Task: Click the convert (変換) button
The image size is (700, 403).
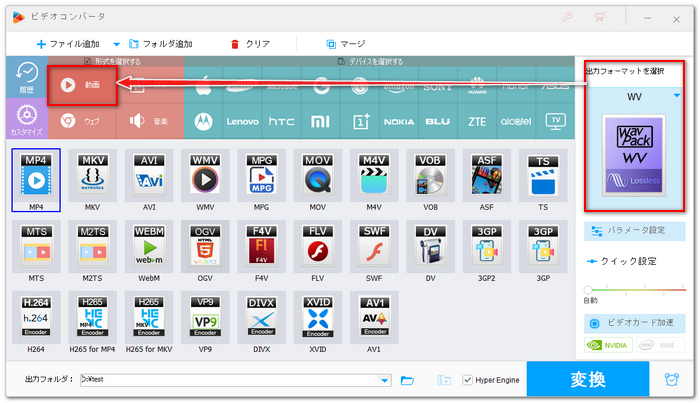Action: coord(588,379)
